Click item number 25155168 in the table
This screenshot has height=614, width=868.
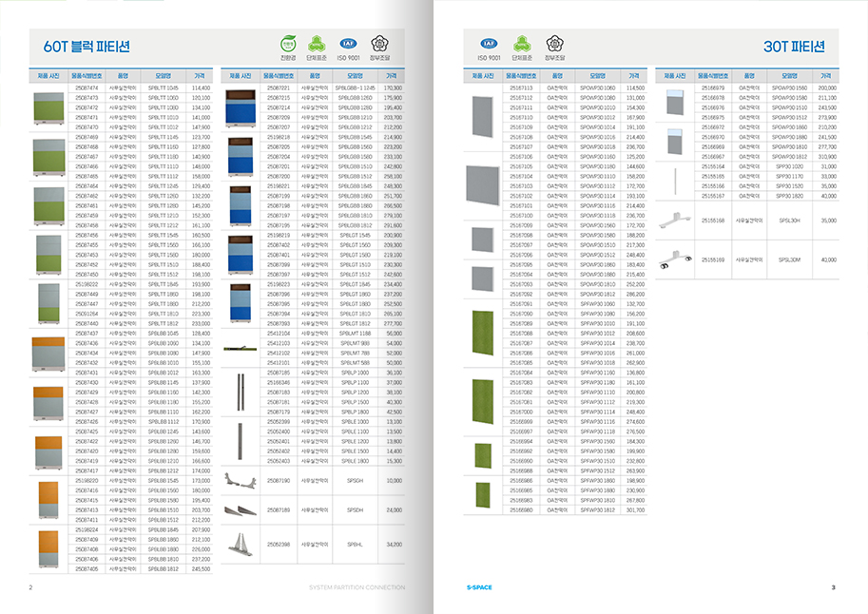click(713, 221)
